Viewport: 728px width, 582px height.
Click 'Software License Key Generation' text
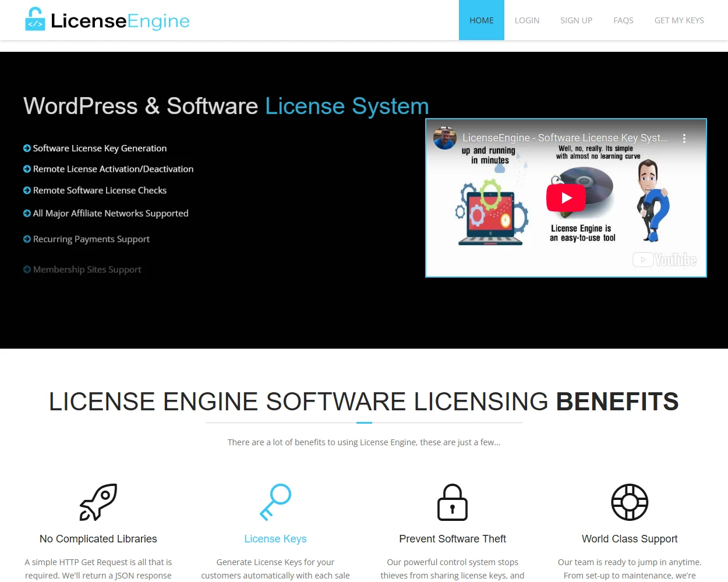[100, 148]
